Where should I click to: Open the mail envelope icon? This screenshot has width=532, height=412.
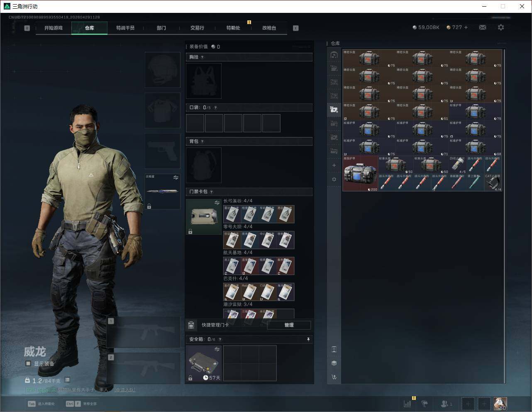coord(482,27)
